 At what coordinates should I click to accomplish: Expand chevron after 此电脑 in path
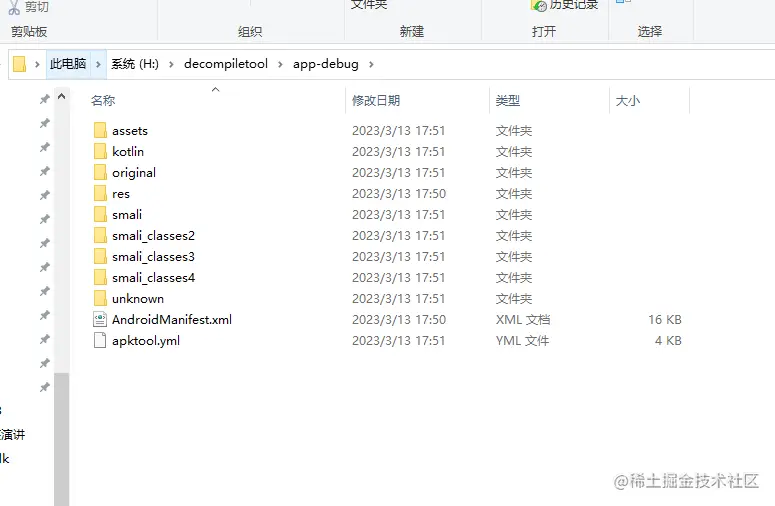98,64
